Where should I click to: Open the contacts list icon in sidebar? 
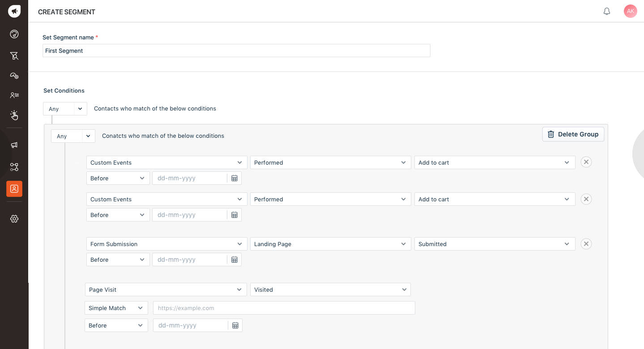click(14, 95)
